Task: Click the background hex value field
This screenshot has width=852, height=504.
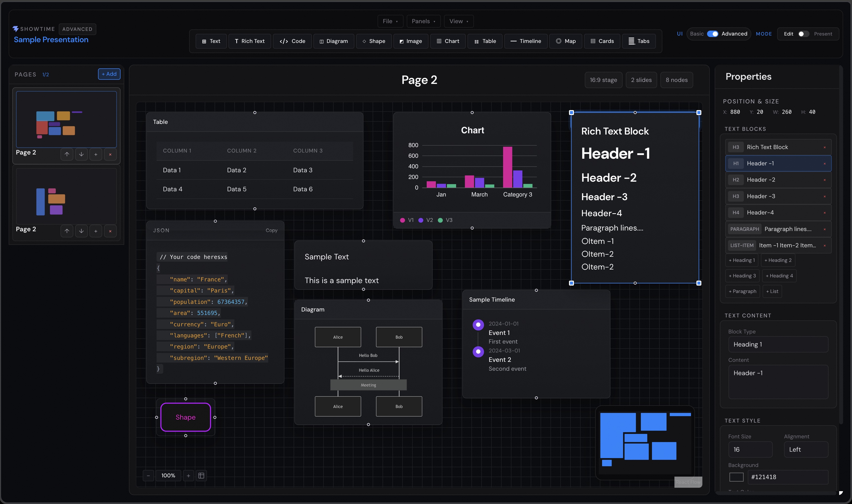Action: (788, 477)
